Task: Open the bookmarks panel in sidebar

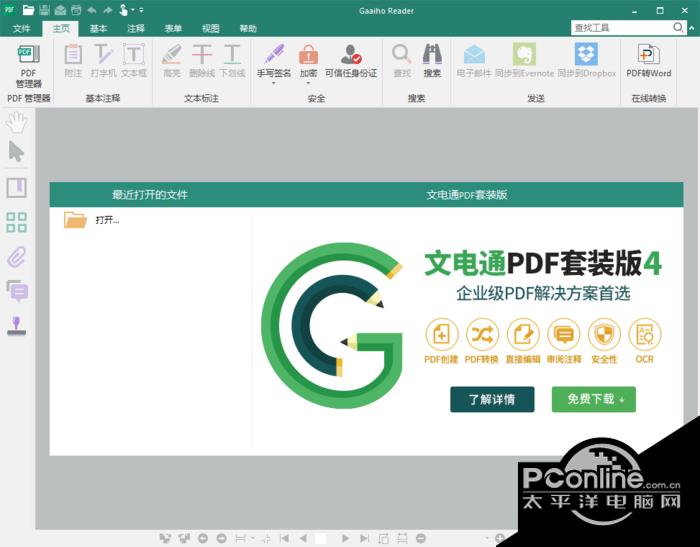Action: click(17, 188)
